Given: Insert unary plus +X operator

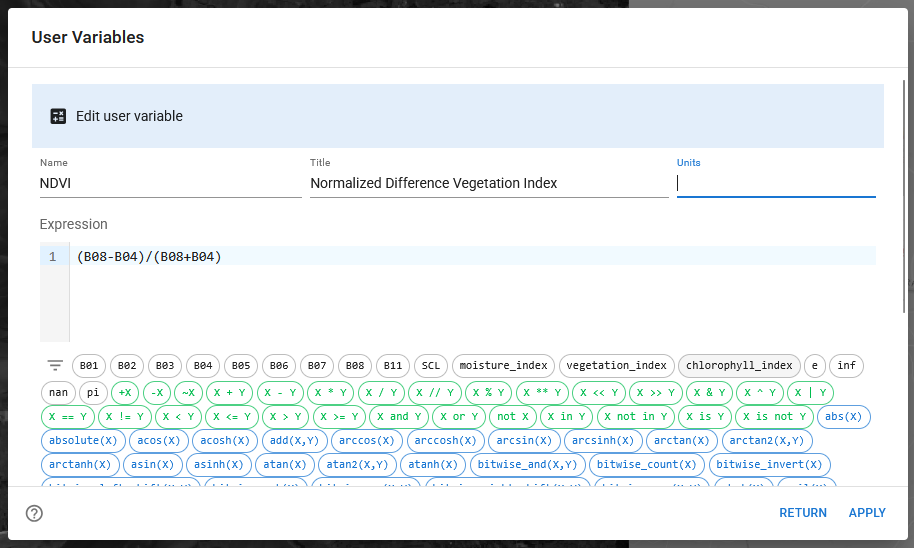Looking at the screenshot, I should 125,392.
